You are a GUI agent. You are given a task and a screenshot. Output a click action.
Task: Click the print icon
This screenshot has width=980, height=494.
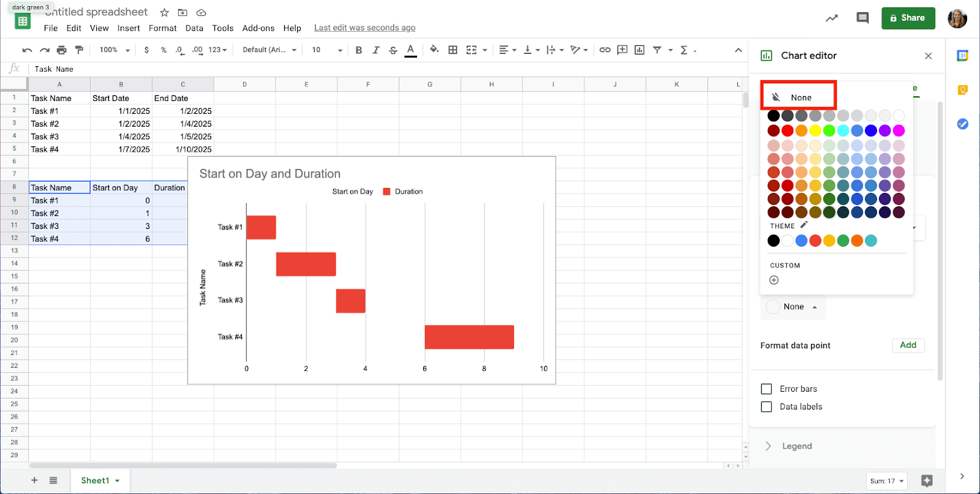click(62, 50)
